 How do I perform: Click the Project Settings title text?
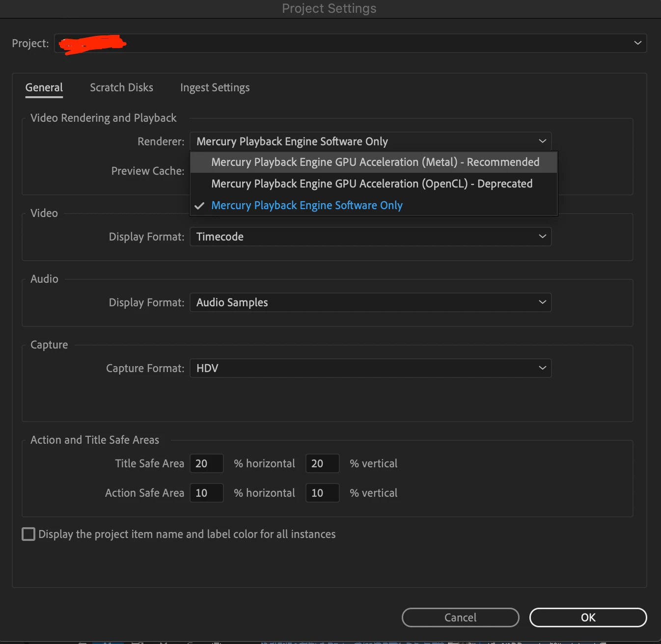(329, 8)
